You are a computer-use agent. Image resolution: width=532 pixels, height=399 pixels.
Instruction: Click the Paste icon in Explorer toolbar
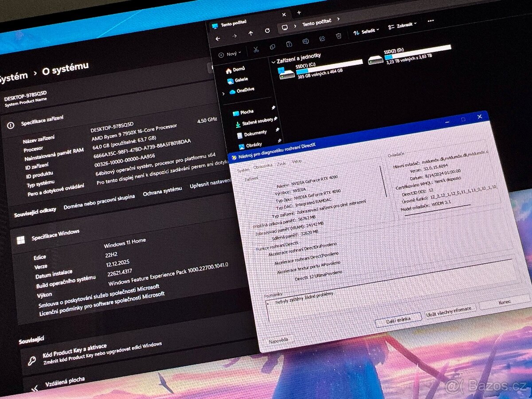tap(289, 44)
